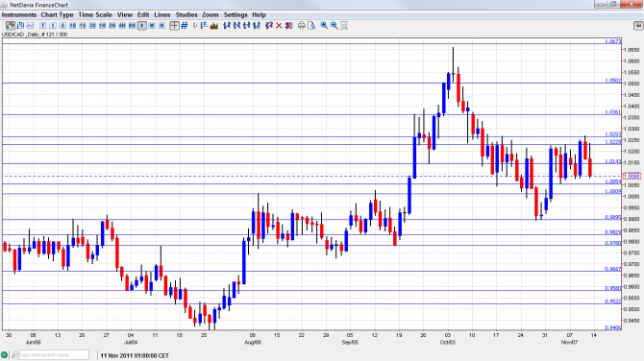Select the 8H time scale button
The width and height of the screenshot is (644, 361).
(x=132, y=25)
